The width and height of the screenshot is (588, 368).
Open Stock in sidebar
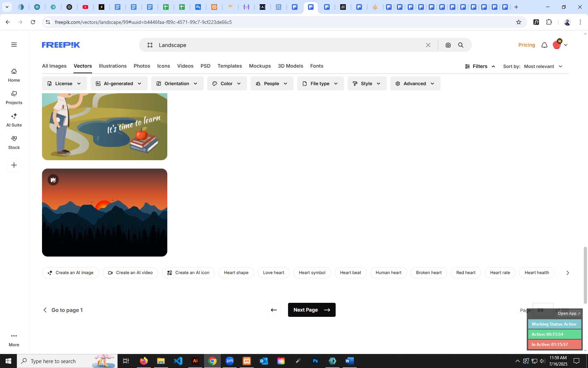pyautogui.click(x=14, y=143)
